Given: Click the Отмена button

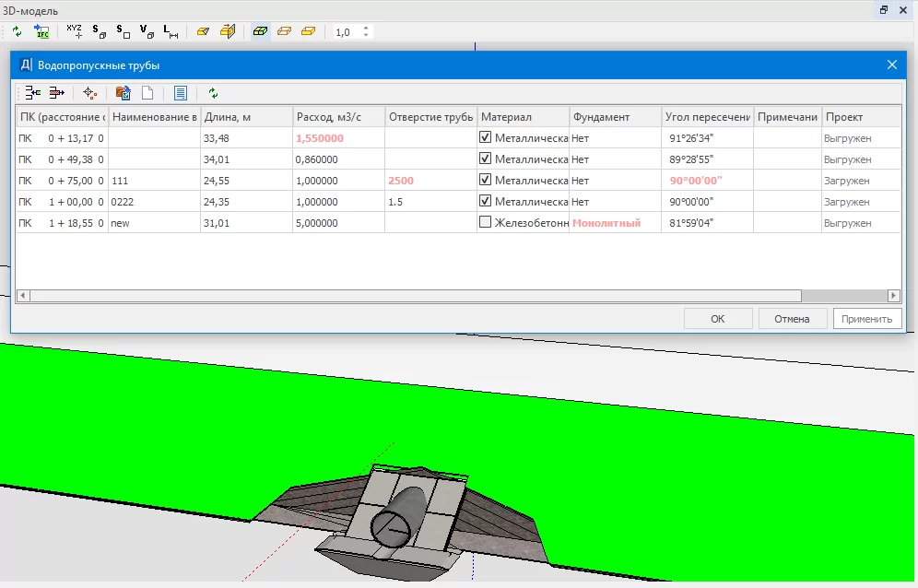Looking at the screenshot, I should pos(792,319).
